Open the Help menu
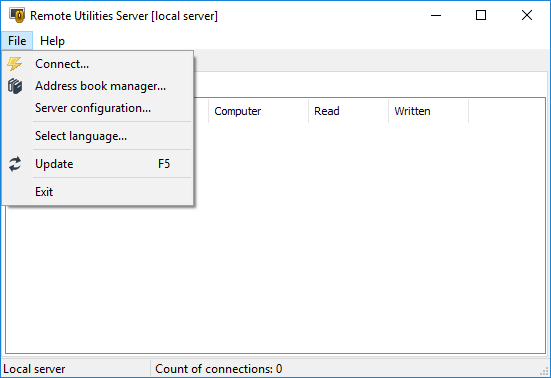The width and height of the screenshot is (551, 378). point(52,41)
